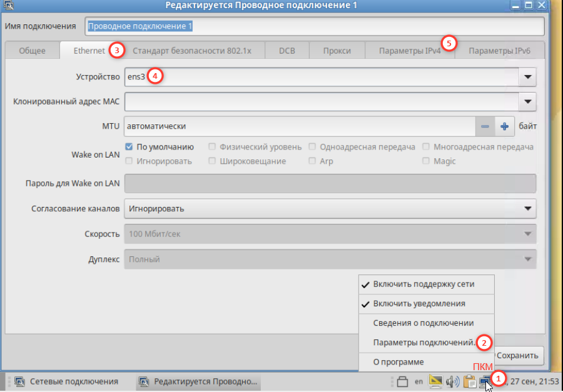The height and width of the screenshot is (392, 563).
Task: Check the Одноадресная передача checkbox
Action: tap(312, 147)
